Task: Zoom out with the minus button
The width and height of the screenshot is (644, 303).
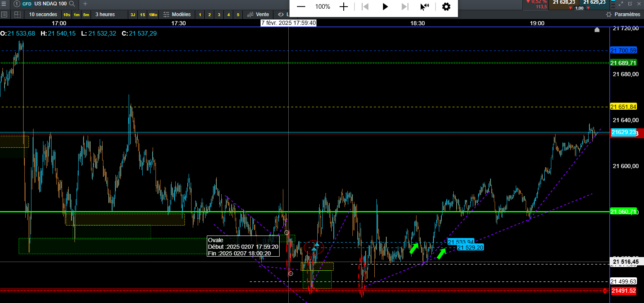Action: click(x=301, y=7)
